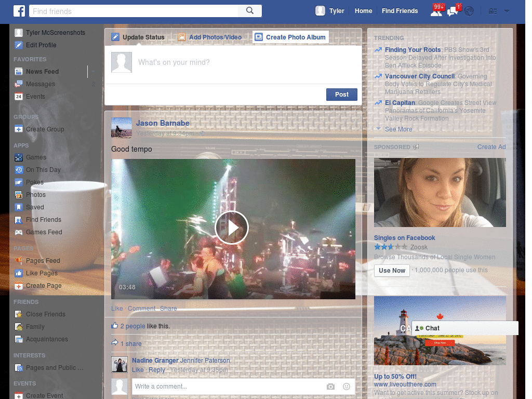Click the Facebook logo icon
Screen dimensions: 532x399
[x=19, y=11]
